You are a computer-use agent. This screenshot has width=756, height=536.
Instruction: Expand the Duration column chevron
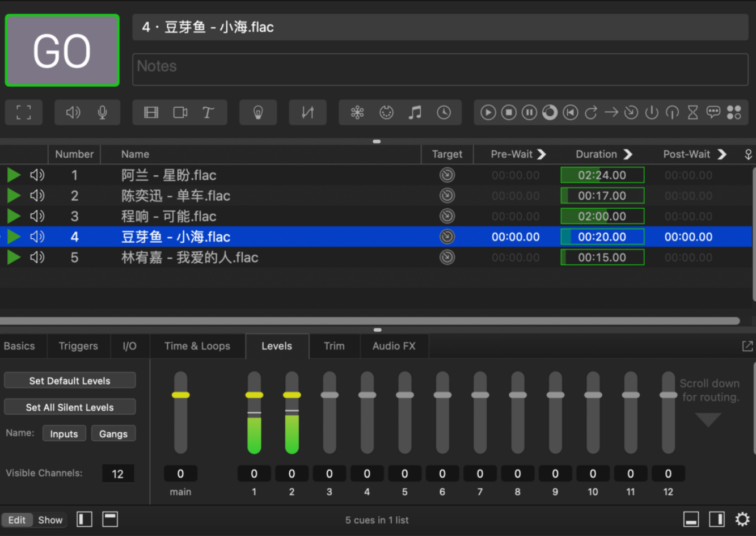(628, 154)
